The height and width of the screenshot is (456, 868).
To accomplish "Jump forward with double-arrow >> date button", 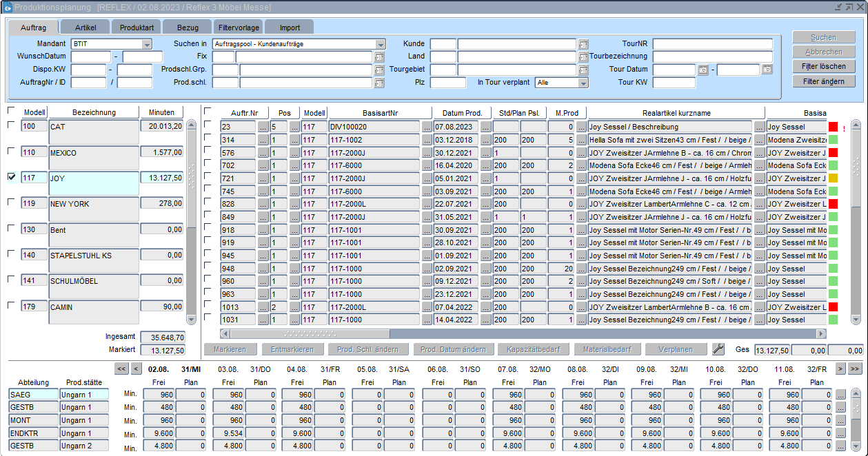I will [855, 369].
